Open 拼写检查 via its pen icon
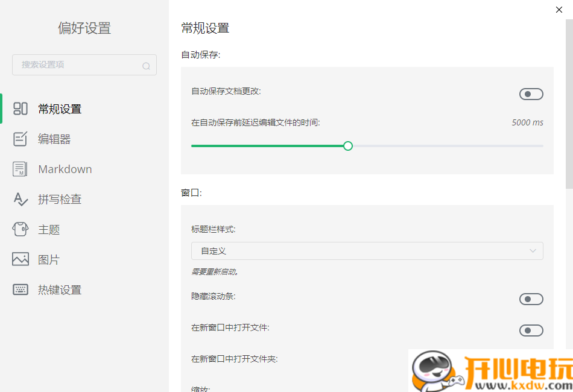Screen dimensions: 573x392 tap(21, 199)
